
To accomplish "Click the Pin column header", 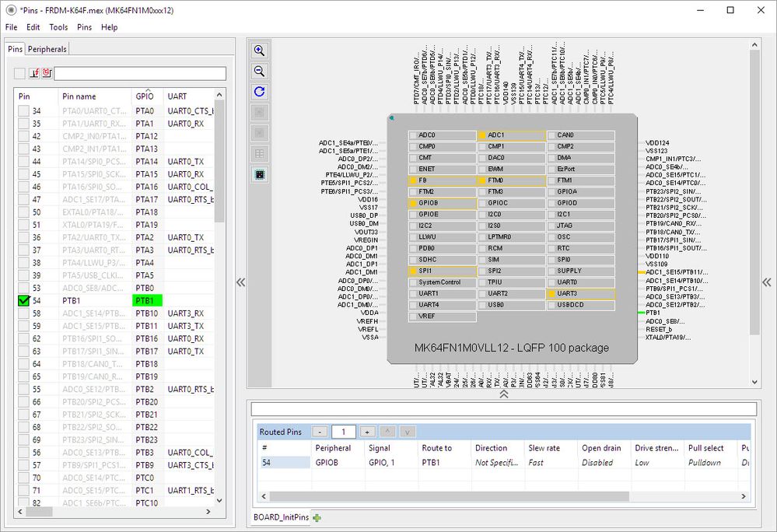I will click(x=37, y=96).
